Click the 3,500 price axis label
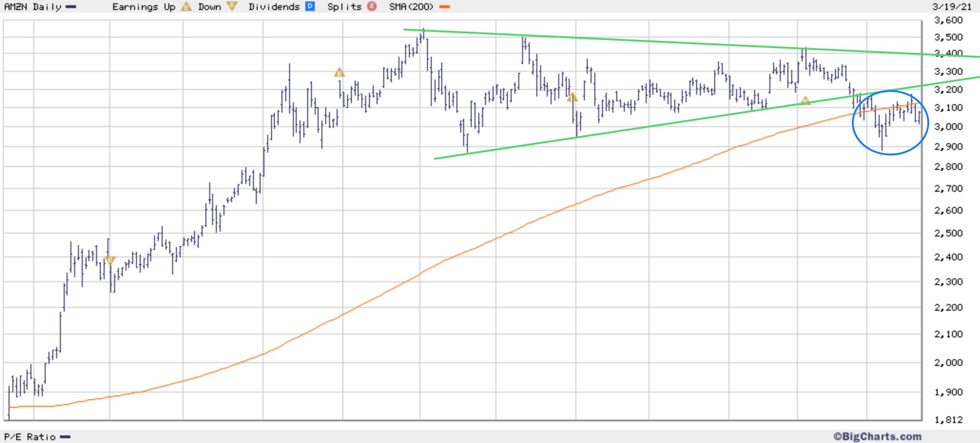The width and height of the screenshot is (980, 443). [948, 38]
